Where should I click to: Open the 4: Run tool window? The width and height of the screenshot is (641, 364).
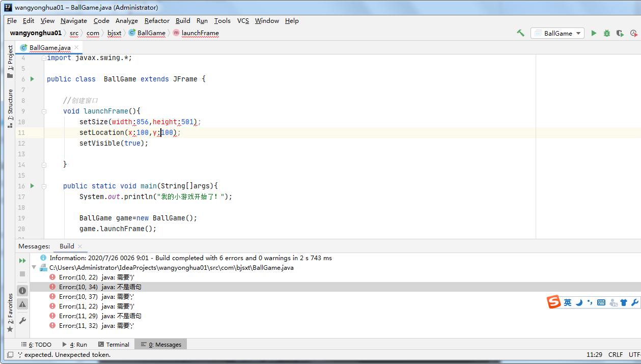74,345
